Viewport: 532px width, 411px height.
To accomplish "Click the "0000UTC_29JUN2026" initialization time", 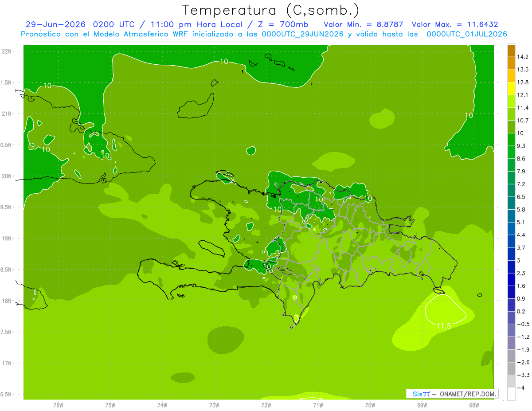I will pyautogui.click(x=303, y=34).
